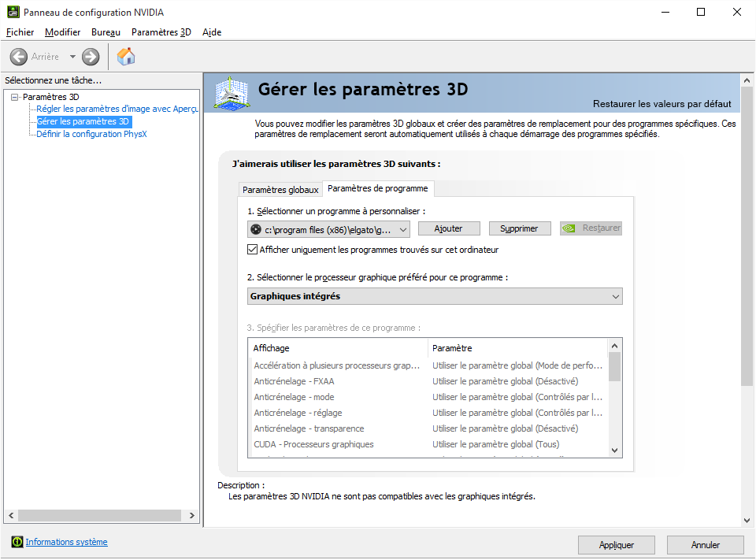Click the 3D settings header illustration icon
Screen dimensions: 756x560
point(232,94)
